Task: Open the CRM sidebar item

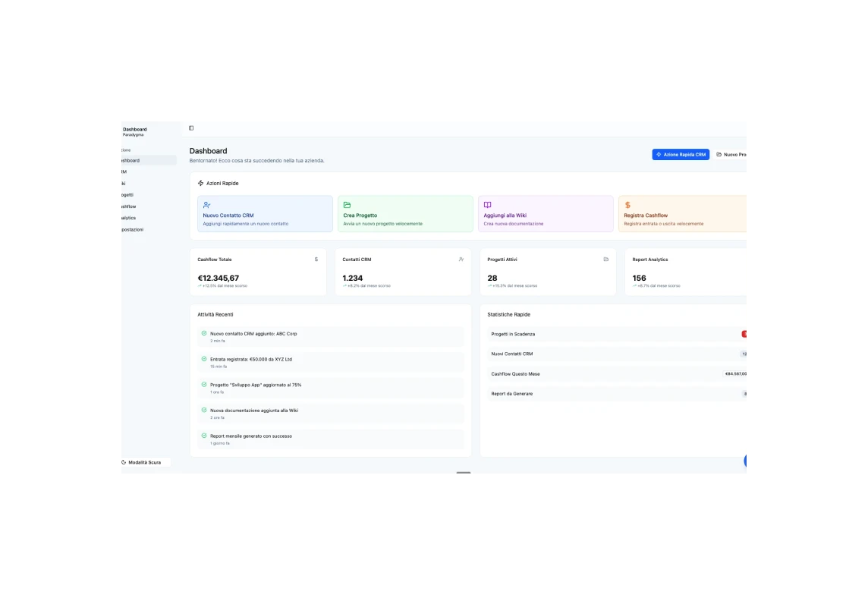Action: (x=149, y=172)
